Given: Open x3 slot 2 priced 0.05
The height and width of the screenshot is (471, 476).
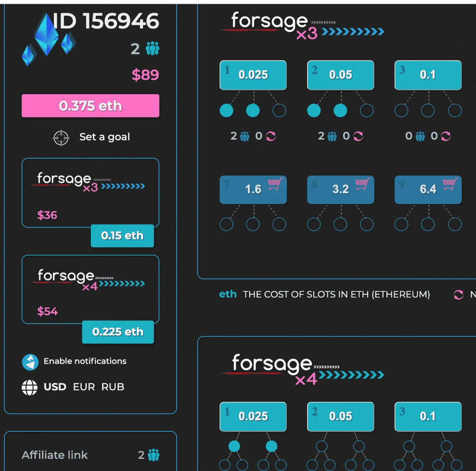Looking at the screenshot, I should click(x=341, y=75).
